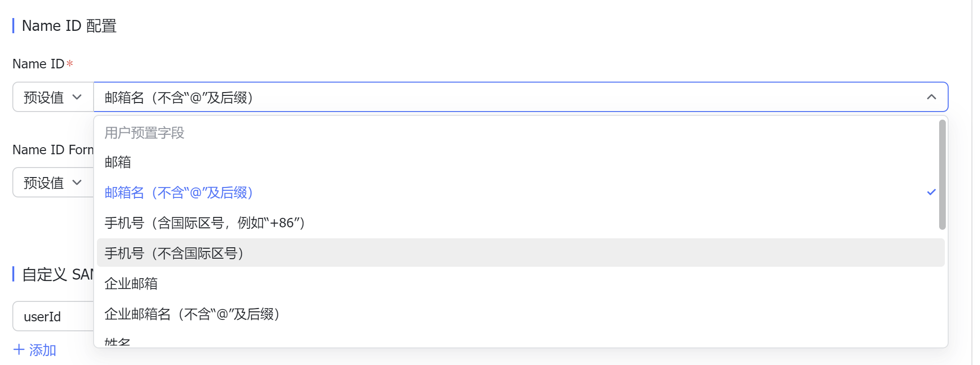Select the 邮箱 option
Screen dimensions: 980x365
(118, 162)
